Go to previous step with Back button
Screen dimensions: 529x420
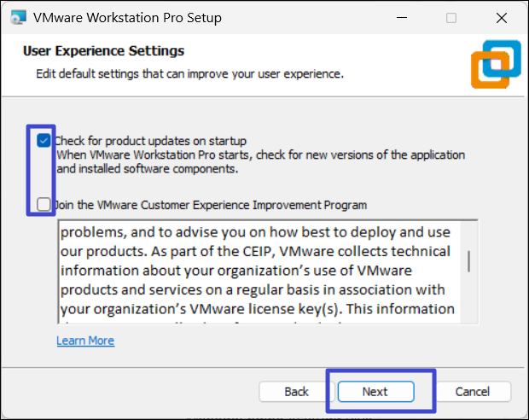tap(296, 392)
